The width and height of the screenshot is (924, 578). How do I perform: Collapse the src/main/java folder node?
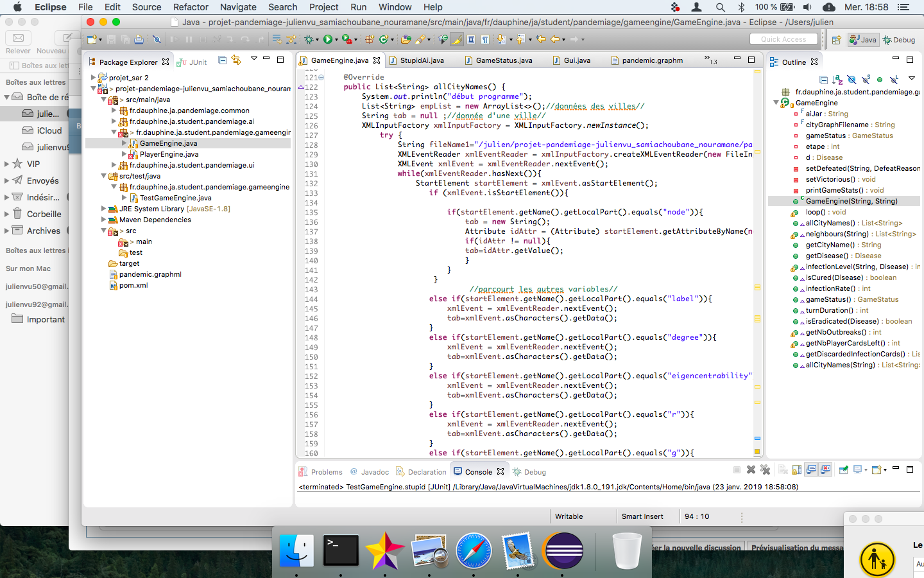(103, 100)
